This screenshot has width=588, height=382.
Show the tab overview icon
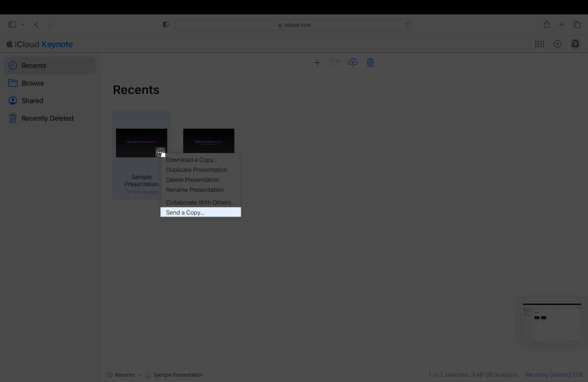(x=577, y=25)
